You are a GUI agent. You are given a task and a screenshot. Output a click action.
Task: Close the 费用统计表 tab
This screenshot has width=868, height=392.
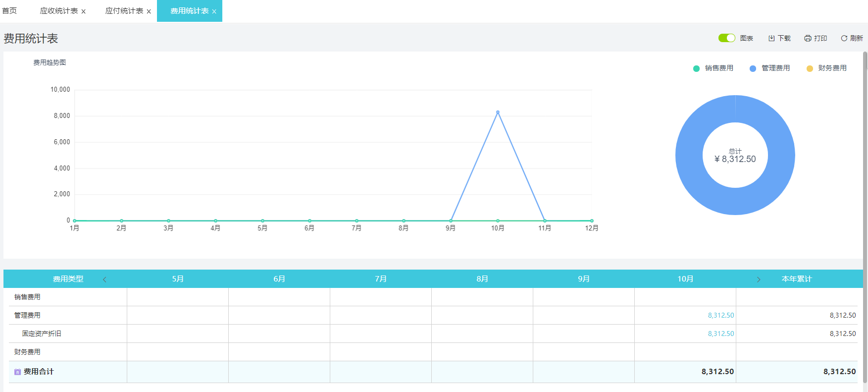214,11
